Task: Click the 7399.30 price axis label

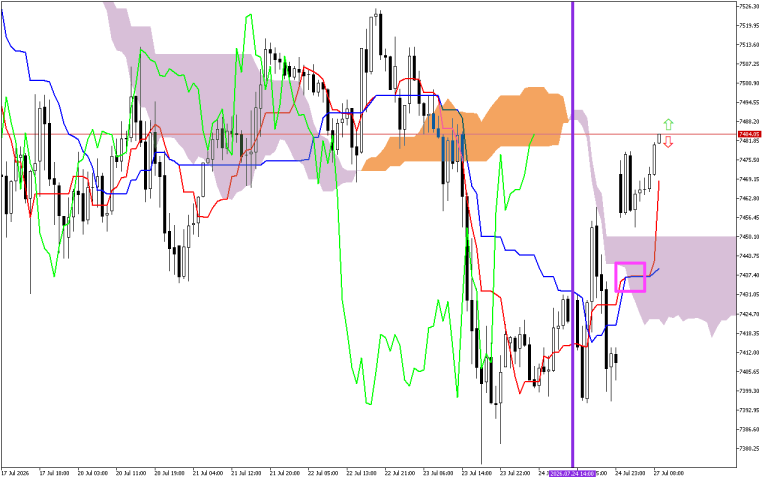Action: click(750, 391)
